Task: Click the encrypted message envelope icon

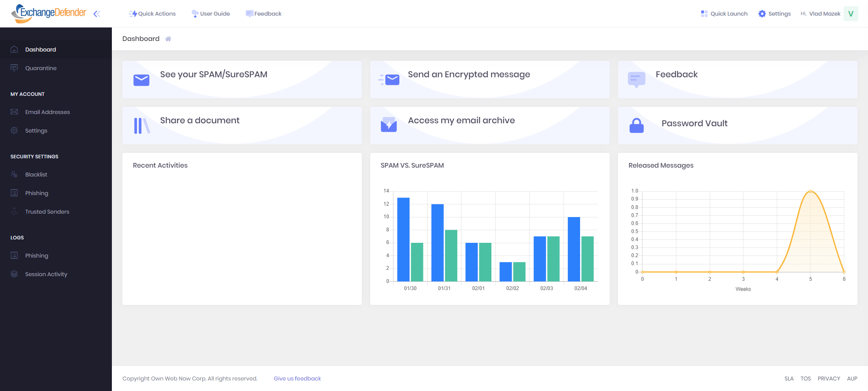Action: point(389,80)
